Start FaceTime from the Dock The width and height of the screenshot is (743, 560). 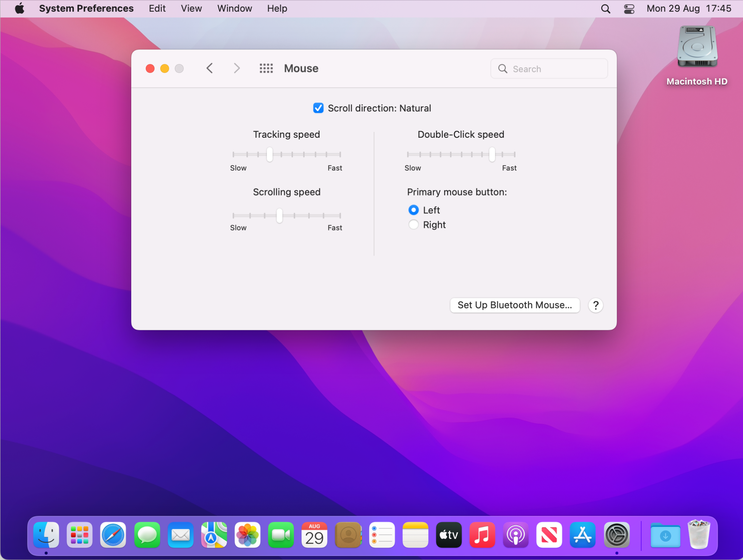coord(281,535)
